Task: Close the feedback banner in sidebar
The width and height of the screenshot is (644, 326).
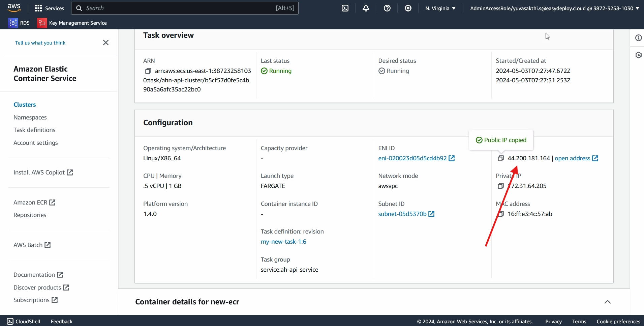Action: pyautogui.click(x=106, y=43)
